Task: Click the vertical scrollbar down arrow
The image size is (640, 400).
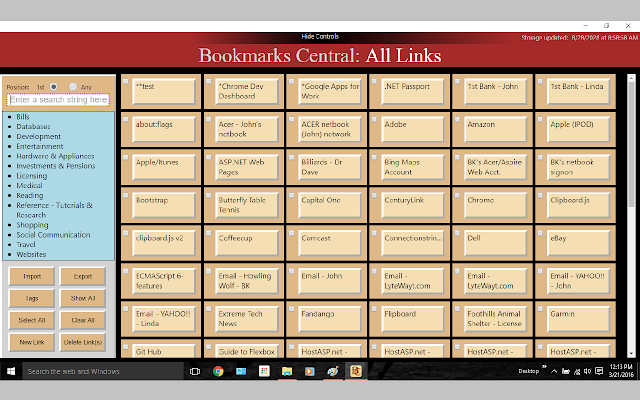Action: (631, 353)
